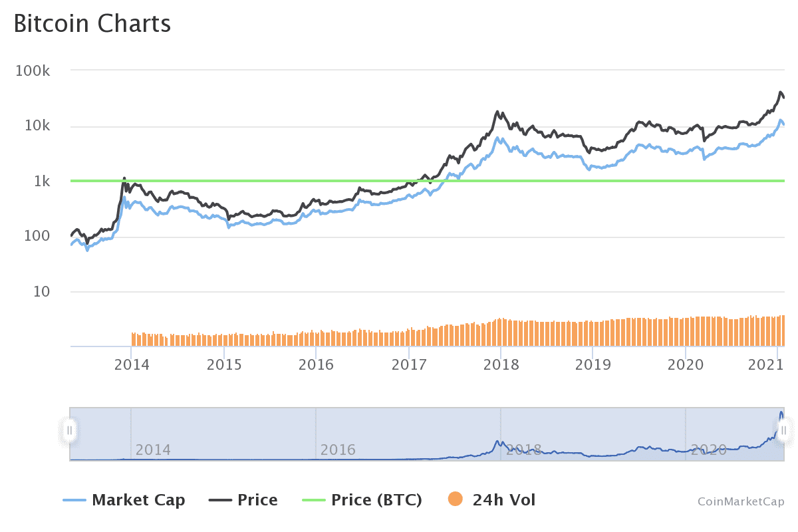
Task: Select the 1k y-axis label
Action: click(x=41, y=182)
